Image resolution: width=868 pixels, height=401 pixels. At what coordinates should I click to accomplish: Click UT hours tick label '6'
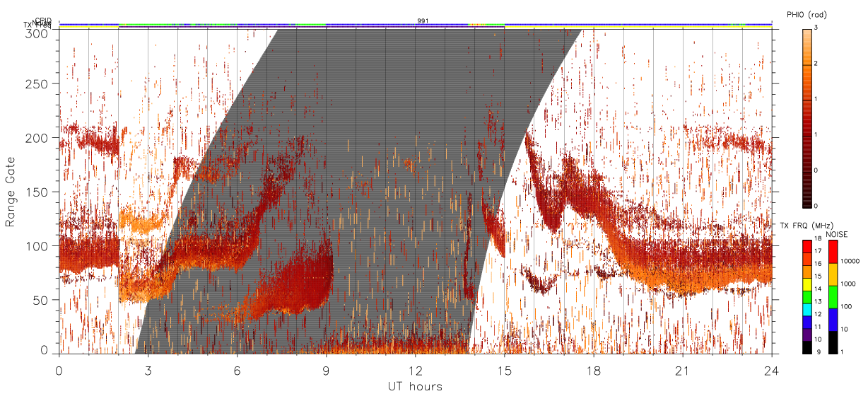237,371
